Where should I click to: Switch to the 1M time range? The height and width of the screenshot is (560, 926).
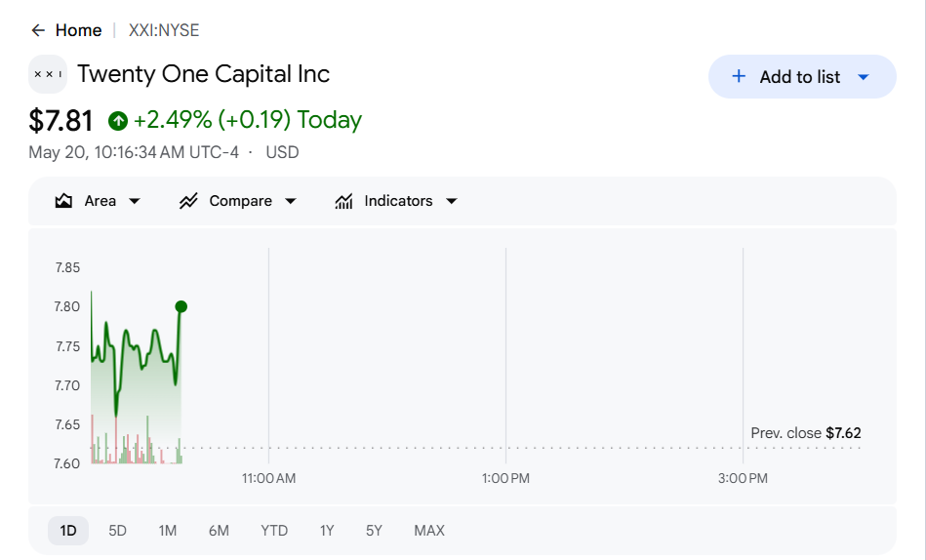168,531
